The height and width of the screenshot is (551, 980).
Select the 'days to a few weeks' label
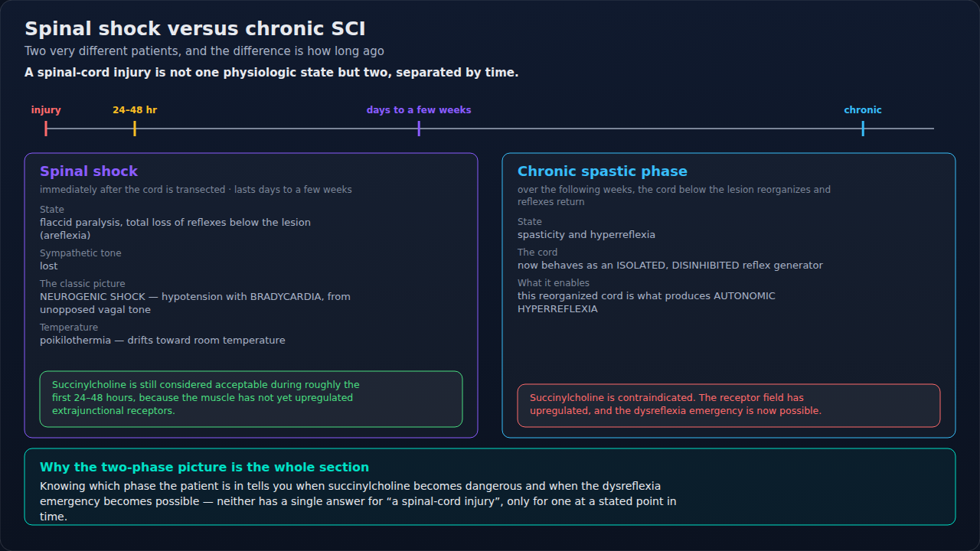click(419, 110)
